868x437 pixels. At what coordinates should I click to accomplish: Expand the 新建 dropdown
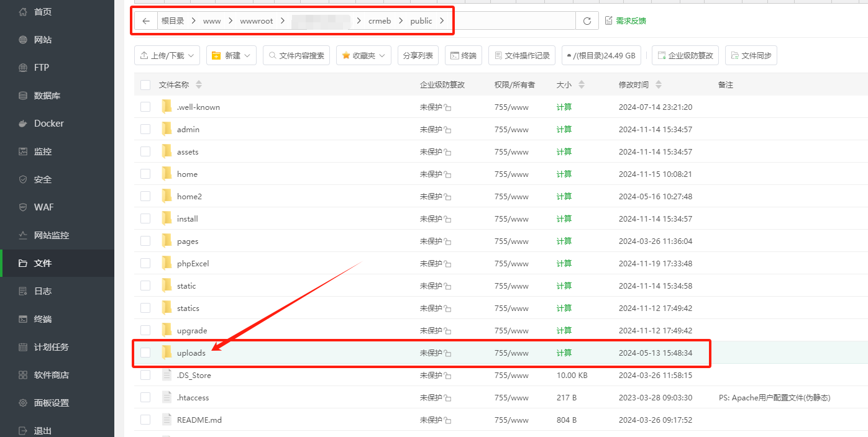pos(231,55)
